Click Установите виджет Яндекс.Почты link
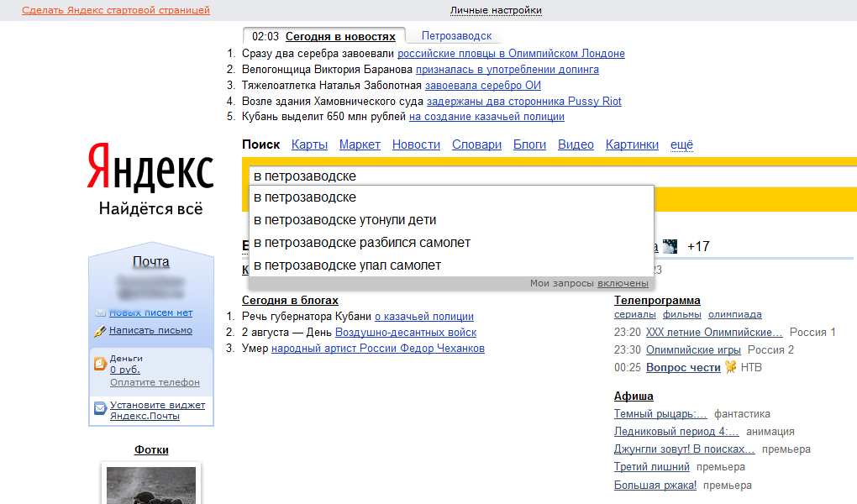Image resolution: width=857 pixels, height=504 pixels. (158, 410)
